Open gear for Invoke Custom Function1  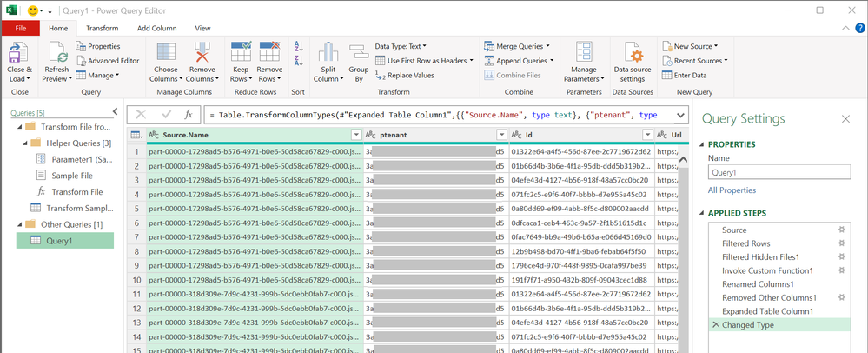(x=842, y=270)
